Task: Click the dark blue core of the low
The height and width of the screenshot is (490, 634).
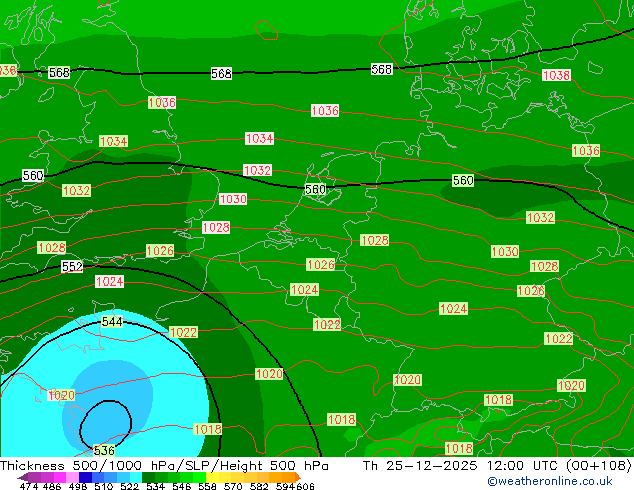Action: click(105, 420)
